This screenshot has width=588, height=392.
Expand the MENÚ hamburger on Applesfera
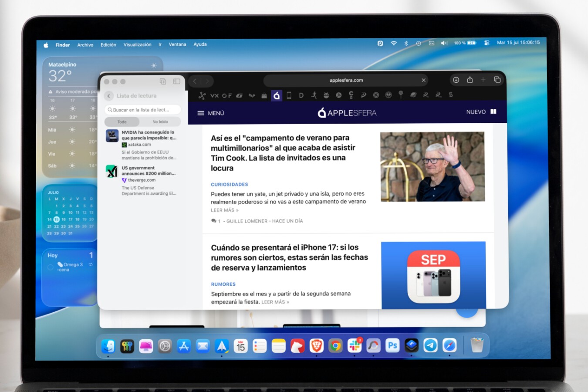[200, 113]
